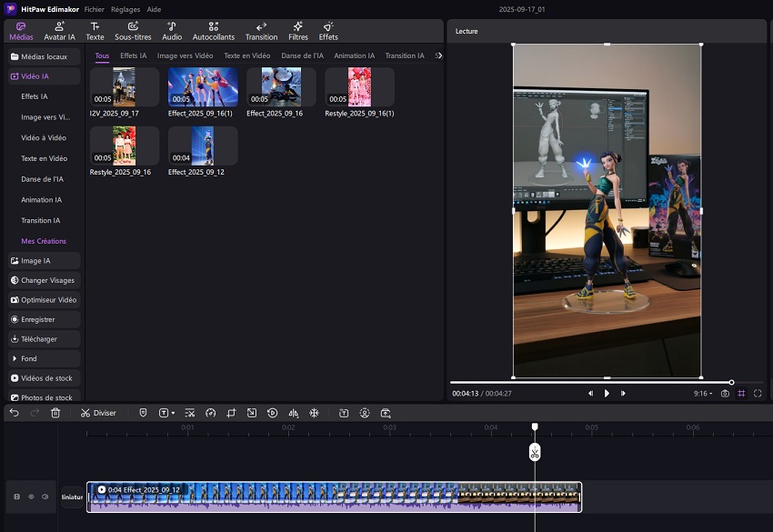The height and width of the screenshot is (532, 773).
Task: Toggle the track film-strip lock icon
Action: [16, 497]
